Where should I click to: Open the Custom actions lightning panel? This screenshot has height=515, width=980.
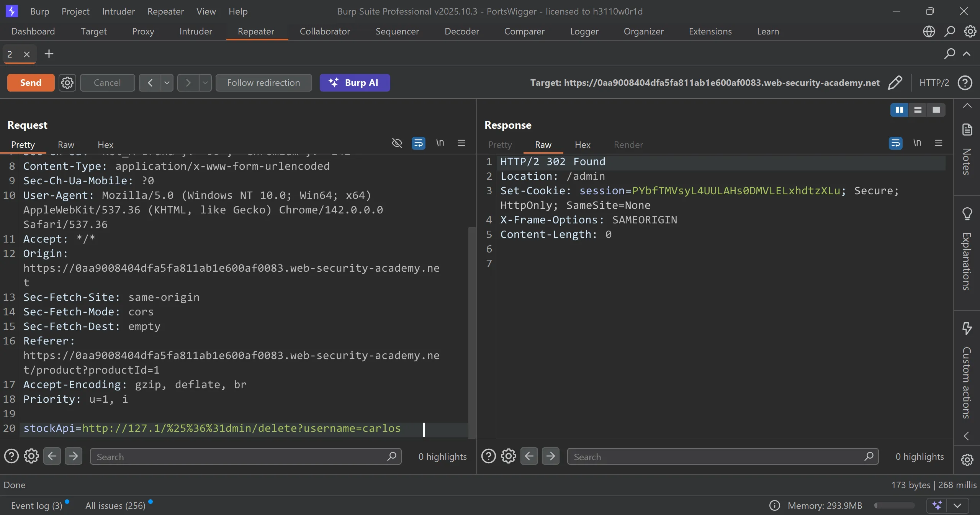(967, 328)
